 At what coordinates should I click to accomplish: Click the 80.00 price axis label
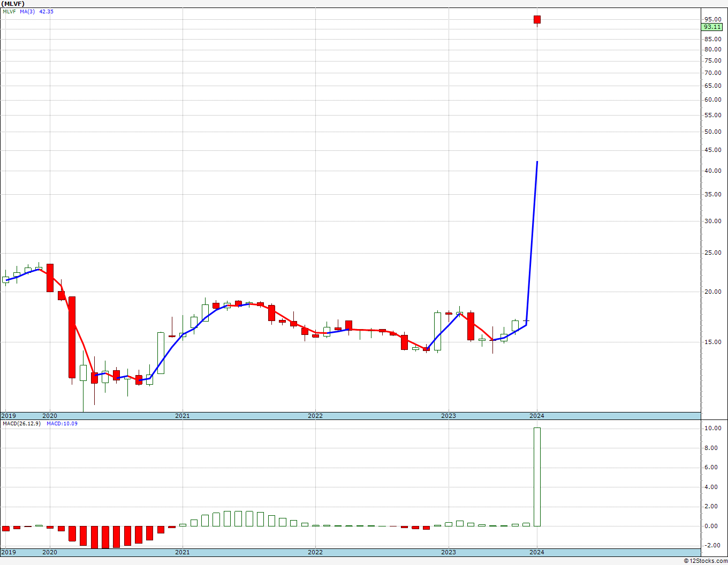click(712, 49)
